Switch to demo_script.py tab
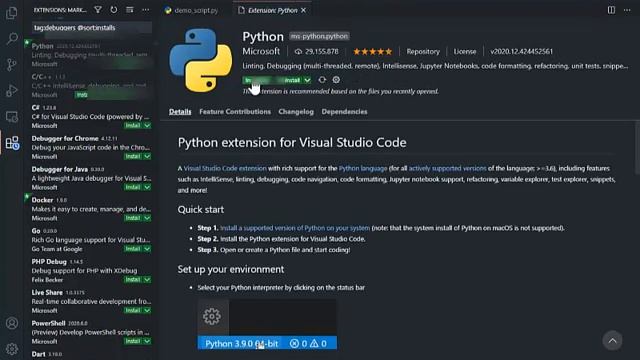The height and width of the screenshot is (360, 640). pyautogui.click(x=191, y=11)
